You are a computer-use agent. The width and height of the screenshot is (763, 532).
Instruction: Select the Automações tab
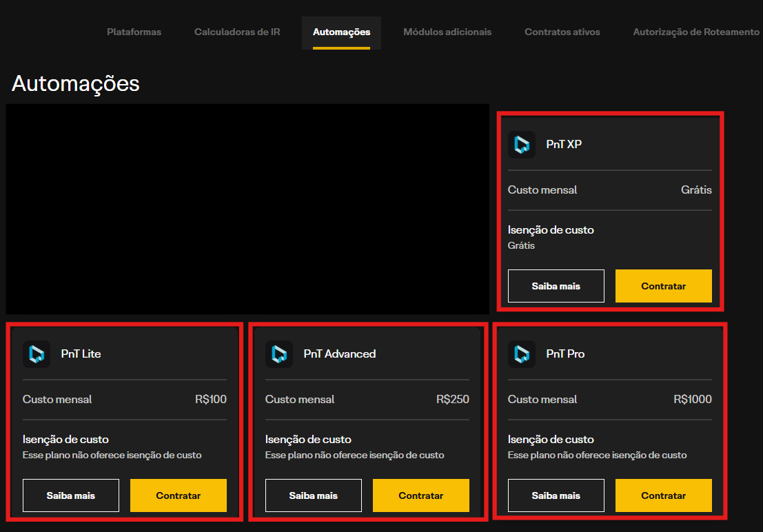[x=341, y=32]
